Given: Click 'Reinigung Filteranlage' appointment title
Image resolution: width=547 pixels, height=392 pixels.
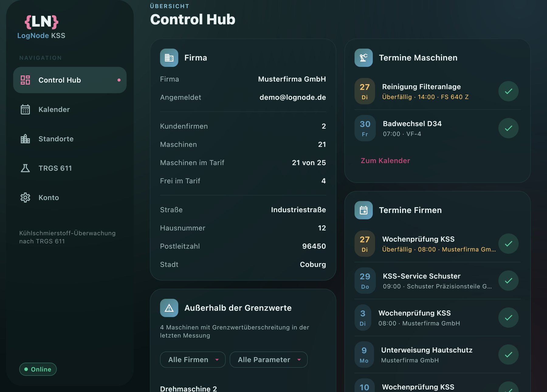Looking at the screenshot, I should [421, 87].
